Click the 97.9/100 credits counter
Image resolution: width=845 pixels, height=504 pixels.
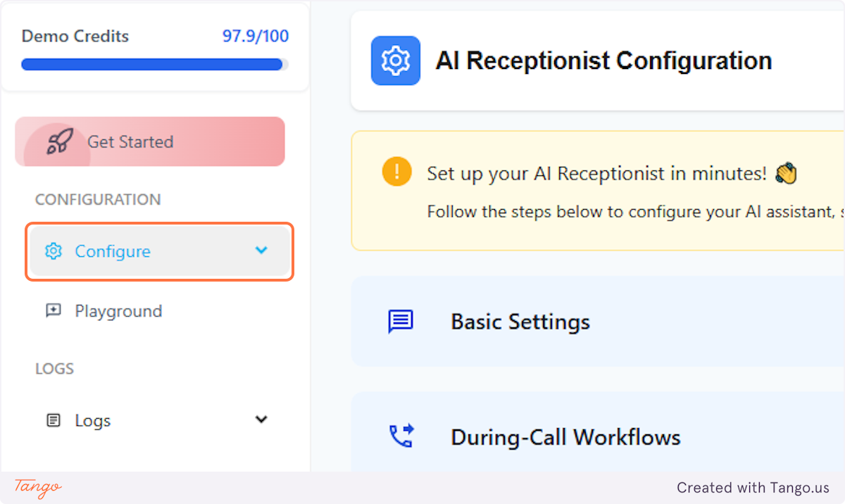(x=256, y=36)
